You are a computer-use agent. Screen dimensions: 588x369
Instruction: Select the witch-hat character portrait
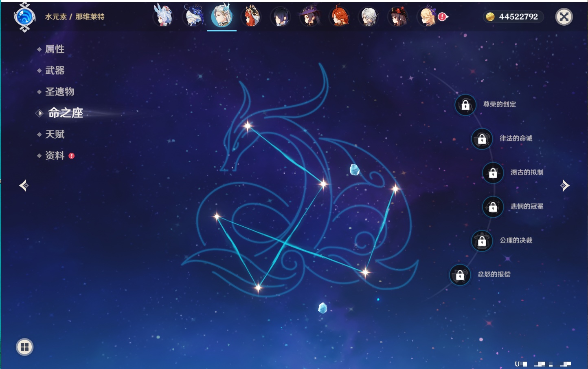tap(310, 17)
